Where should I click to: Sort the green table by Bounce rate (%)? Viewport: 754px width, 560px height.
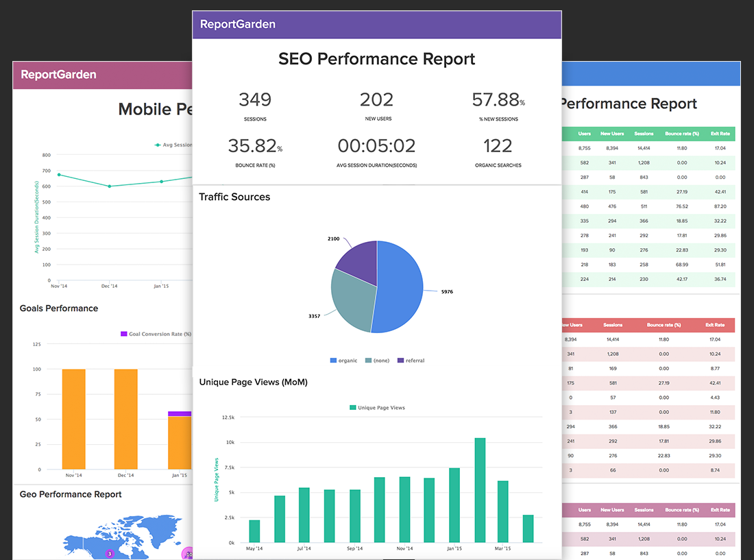pos(683,134)
